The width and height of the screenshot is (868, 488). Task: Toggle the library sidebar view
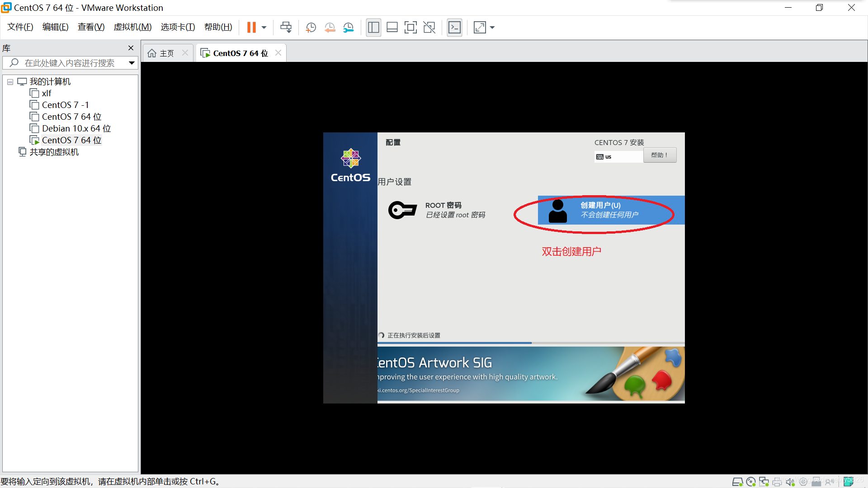(x=373, y=28)
